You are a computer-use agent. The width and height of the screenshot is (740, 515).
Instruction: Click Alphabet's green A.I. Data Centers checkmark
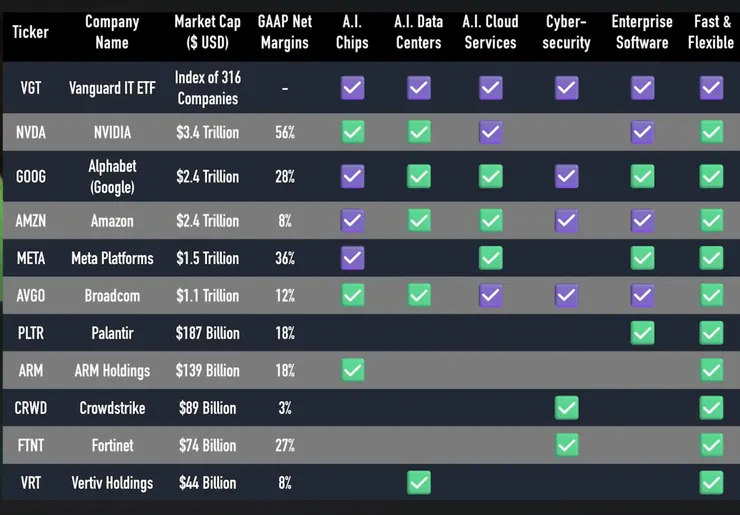(418, 176)
